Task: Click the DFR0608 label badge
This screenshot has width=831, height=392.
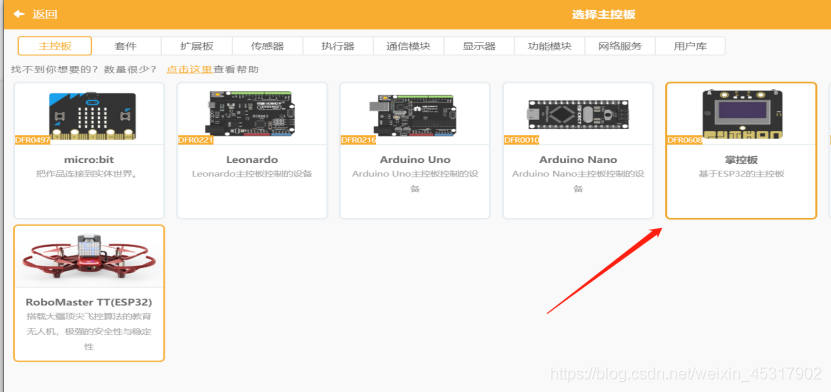Action: tap(685, 140)
